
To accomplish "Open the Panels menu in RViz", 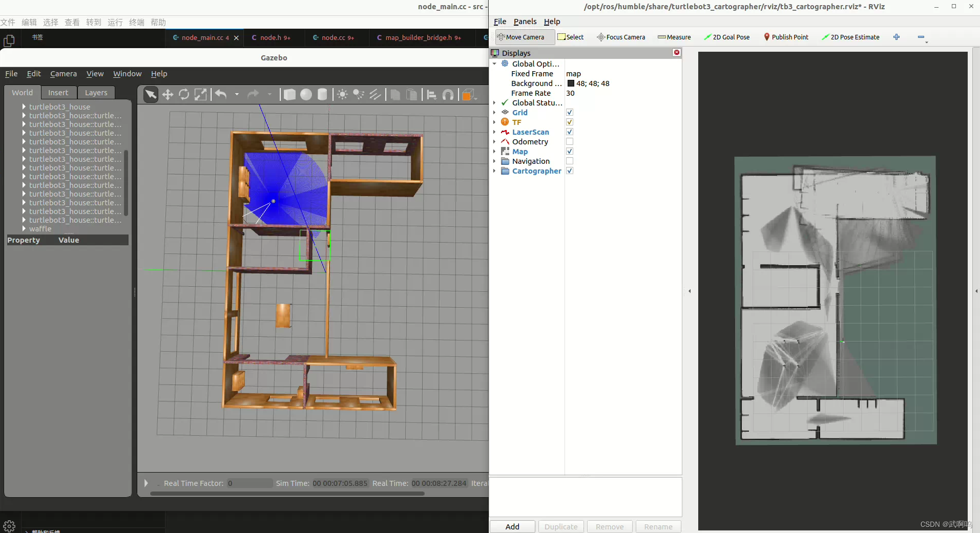I will pos(525,22).
